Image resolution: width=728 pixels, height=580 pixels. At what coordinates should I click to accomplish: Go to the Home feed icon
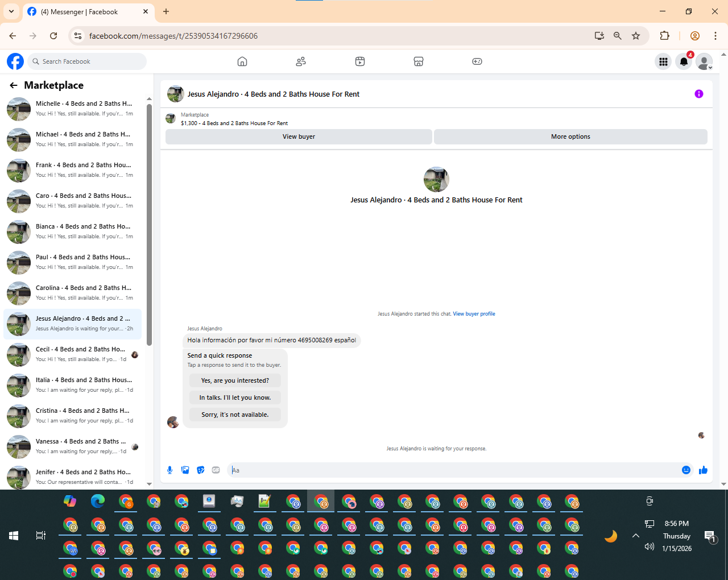[242, 61]
